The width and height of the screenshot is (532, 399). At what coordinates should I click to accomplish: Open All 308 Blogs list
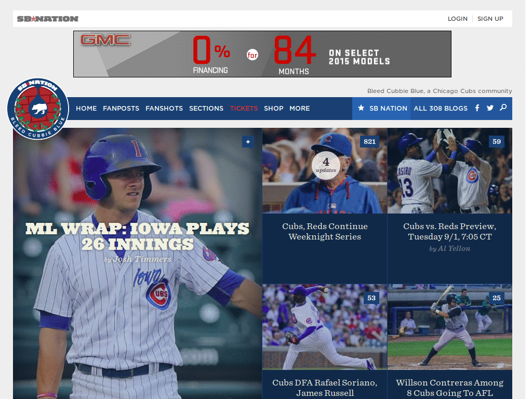point(441,108)
